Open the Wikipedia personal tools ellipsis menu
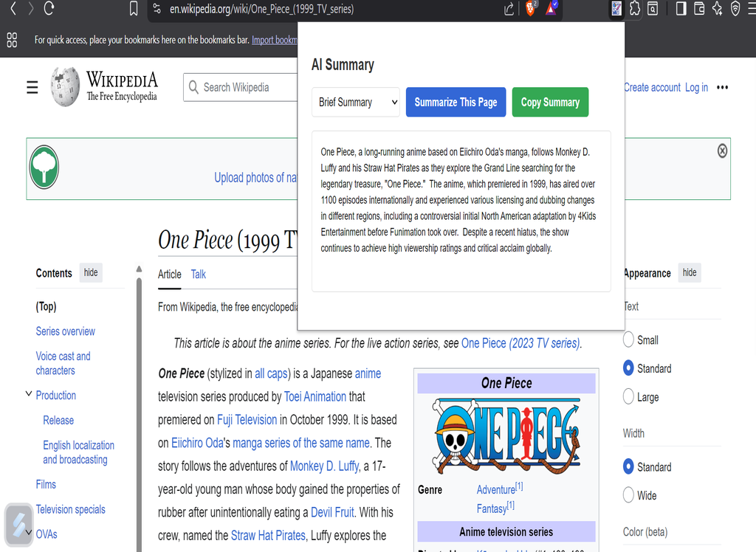This screenshot has width=756, height=552. click(722, 88)
